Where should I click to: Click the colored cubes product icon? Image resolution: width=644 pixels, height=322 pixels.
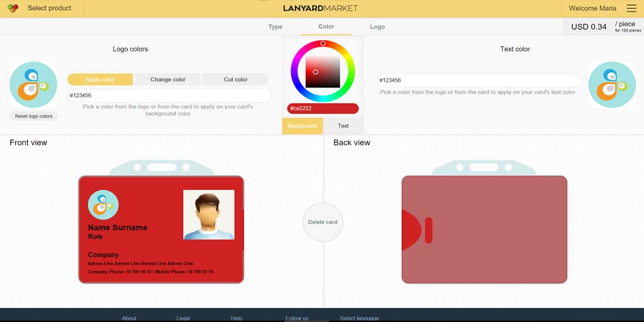[x=13, y=8]
